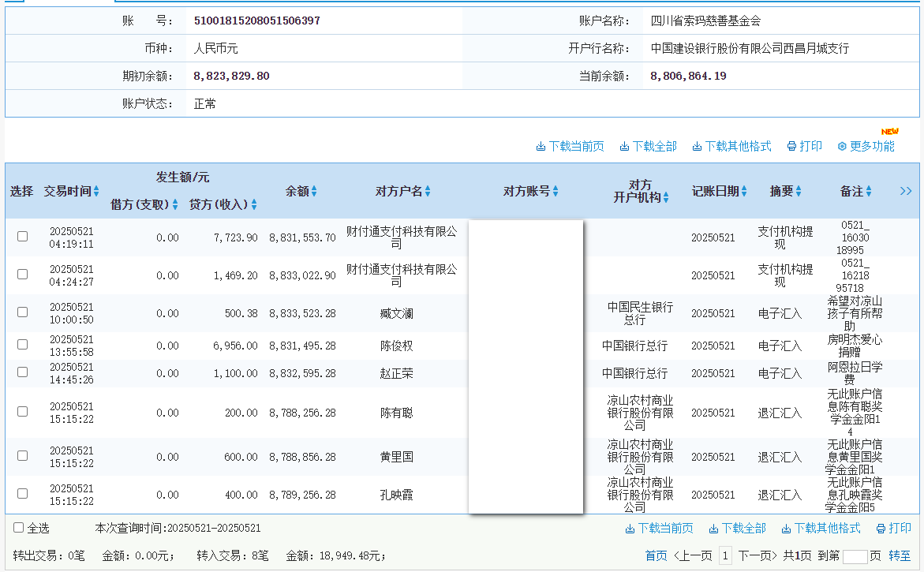
Task: Click 退汇汇入 summary in 陈有聪 row
Action: [780, 413]
